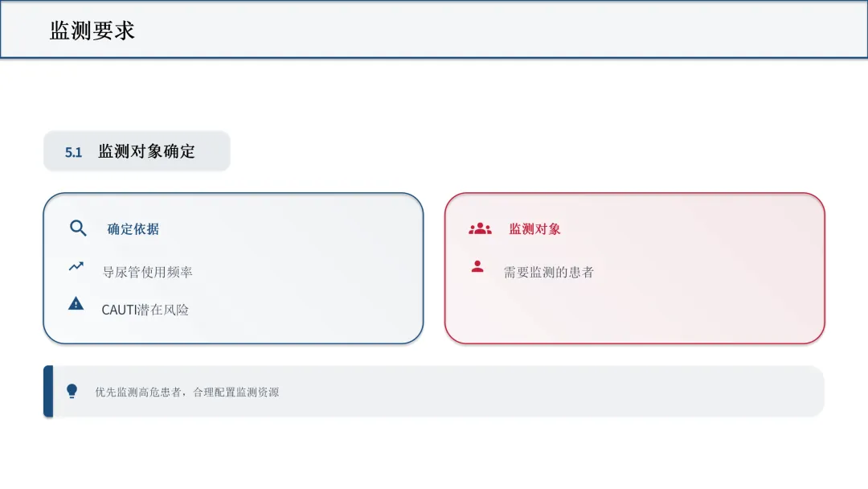Click the red single person icon
Screen dimensions: 868x489
click(x=477, y=266)
